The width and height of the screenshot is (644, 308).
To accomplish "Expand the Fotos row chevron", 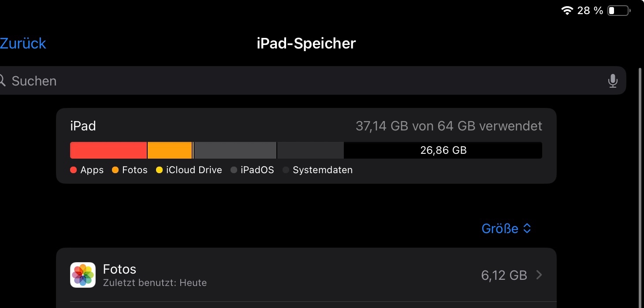I will tap(539, 275).
